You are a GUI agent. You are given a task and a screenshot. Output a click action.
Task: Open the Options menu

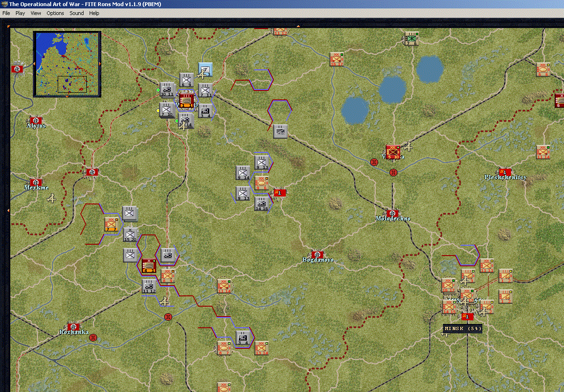[55, 13]
